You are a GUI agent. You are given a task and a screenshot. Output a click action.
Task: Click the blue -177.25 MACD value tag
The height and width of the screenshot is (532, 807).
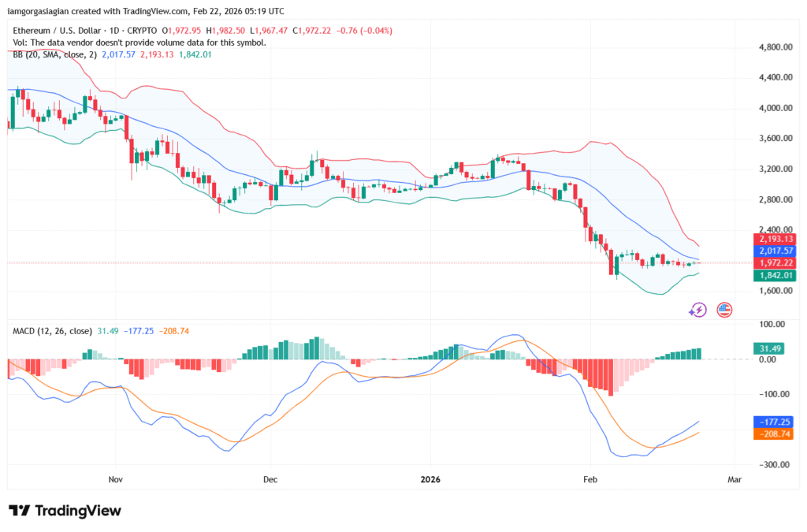(x=773, y=422)
